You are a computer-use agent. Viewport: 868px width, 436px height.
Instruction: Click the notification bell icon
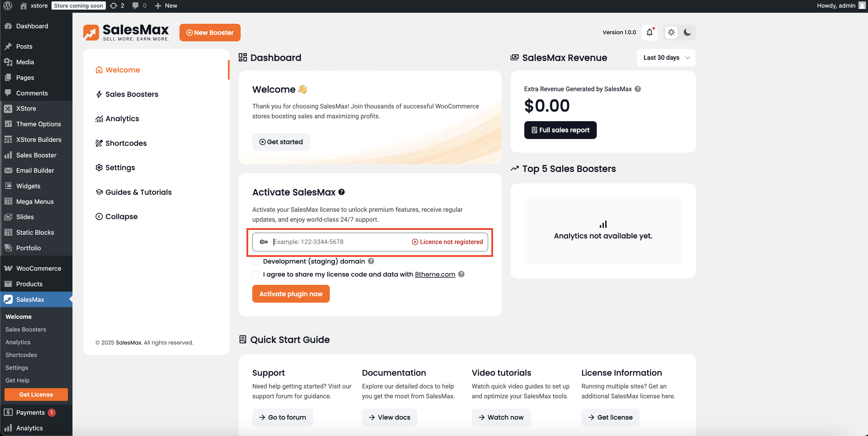coord(649,32)
